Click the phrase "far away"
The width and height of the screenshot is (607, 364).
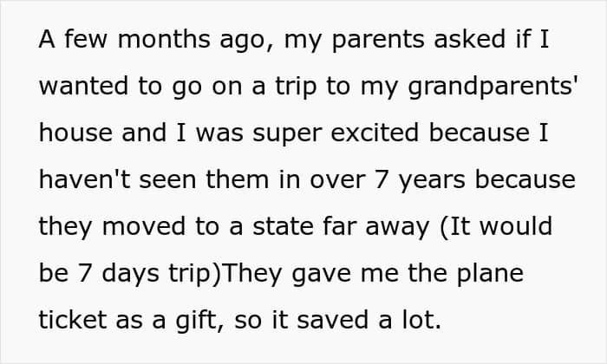(x=372, y=225)
